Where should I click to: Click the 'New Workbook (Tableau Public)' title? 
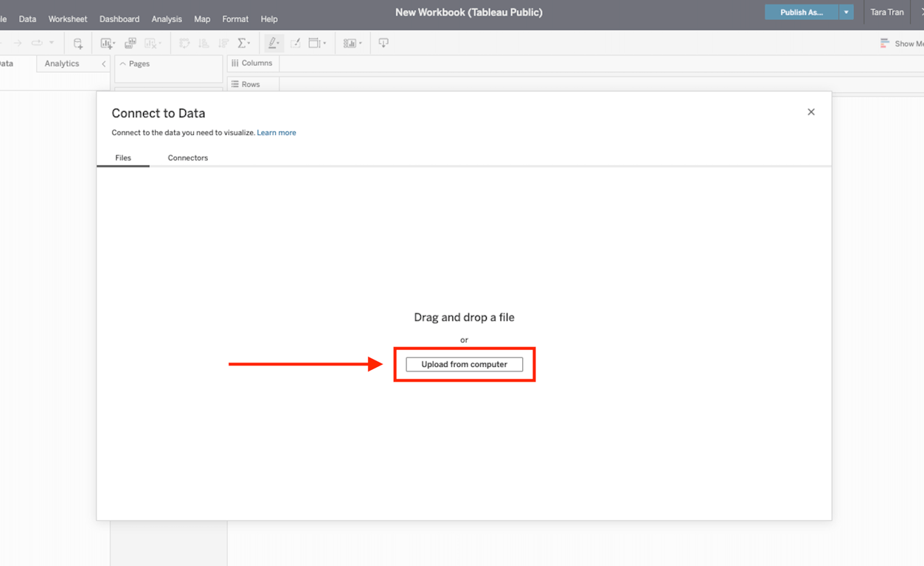[469, 13]
